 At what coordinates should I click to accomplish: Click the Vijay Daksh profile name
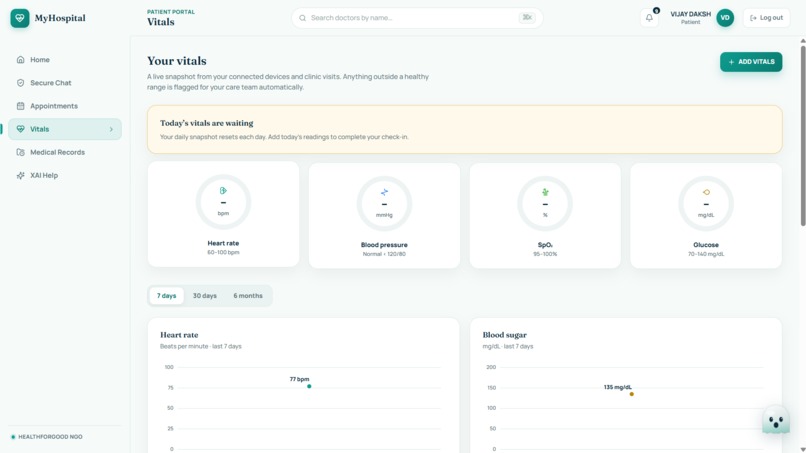690,14
